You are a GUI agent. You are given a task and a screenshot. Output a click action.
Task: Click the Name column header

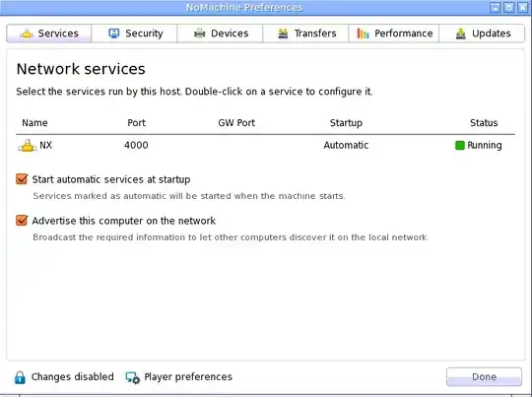34,123
